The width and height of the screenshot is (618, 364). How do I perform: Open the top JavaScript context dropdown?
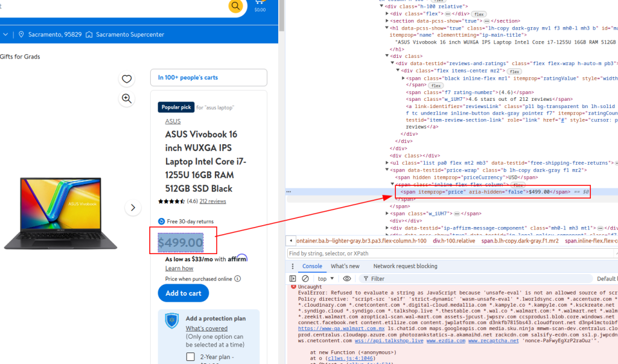tap(326, 279)
